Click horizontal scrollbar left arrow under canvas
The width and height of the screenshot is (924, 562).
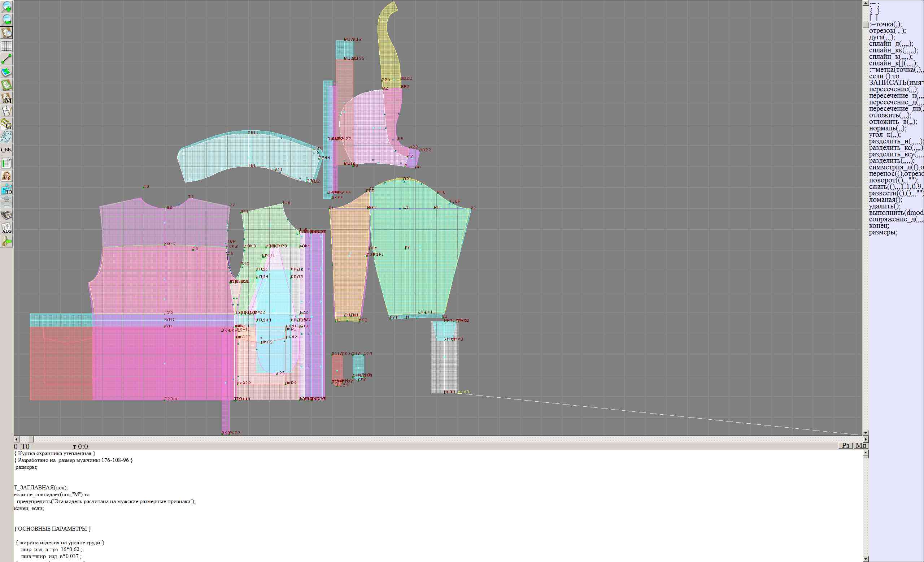(17, 439)
